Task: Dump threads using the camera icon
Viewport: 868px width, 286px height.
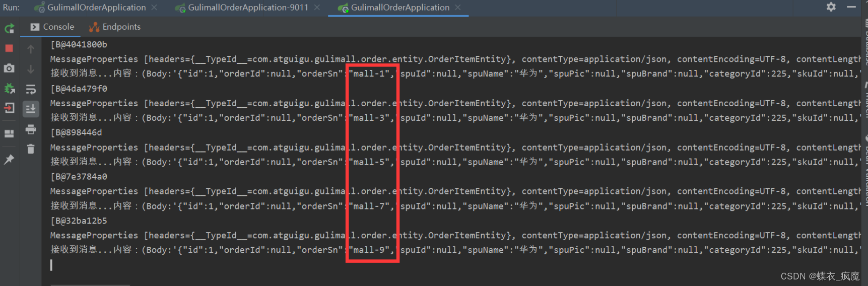Action: (9, 68)
